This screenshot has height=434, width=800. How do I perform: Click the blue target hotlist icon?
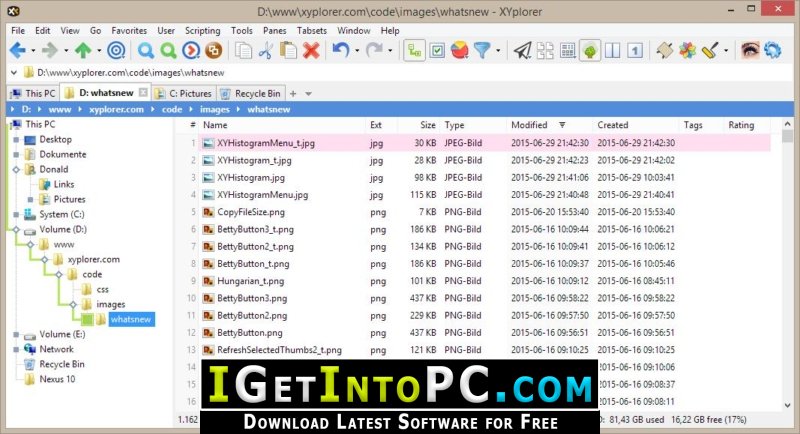(x=116, y=50)
